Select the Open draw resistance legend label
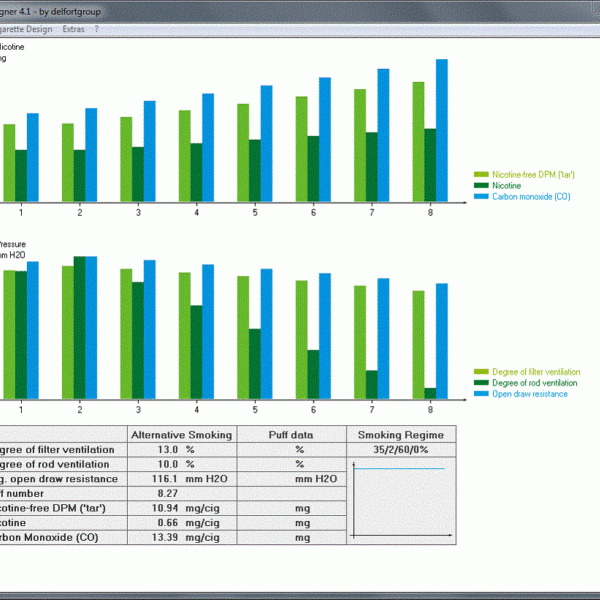Viewport: 600px width, 600px height. [x=530, y=394]
